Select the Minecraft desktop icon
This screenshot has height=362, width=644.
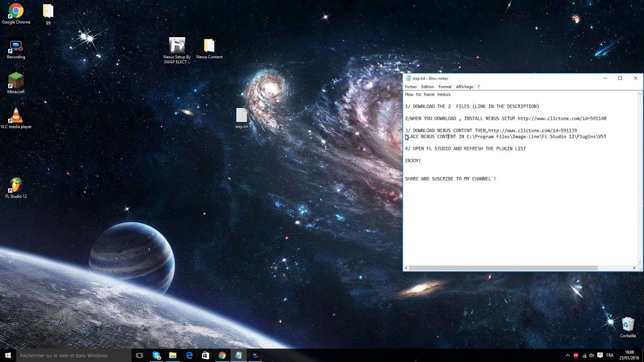point(16,83)
